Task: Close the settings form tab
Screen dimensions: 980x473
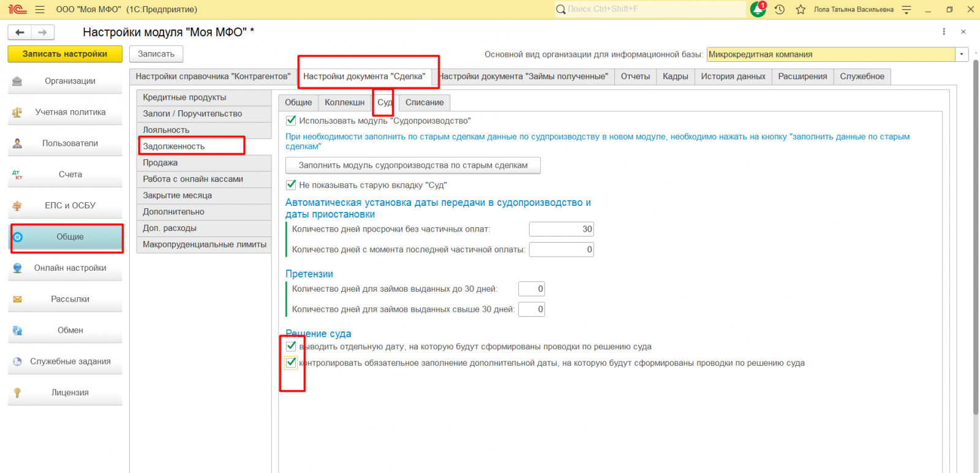Action: (963, 32)
